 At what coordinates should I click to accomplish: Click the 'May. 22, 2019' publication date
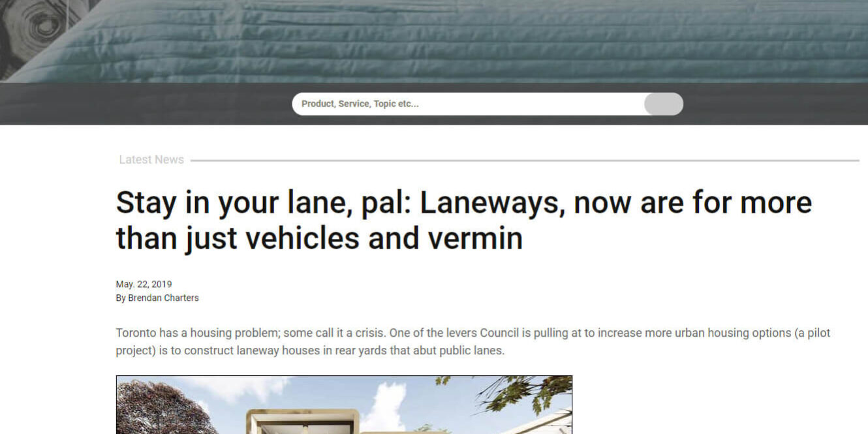click(144, 285)
